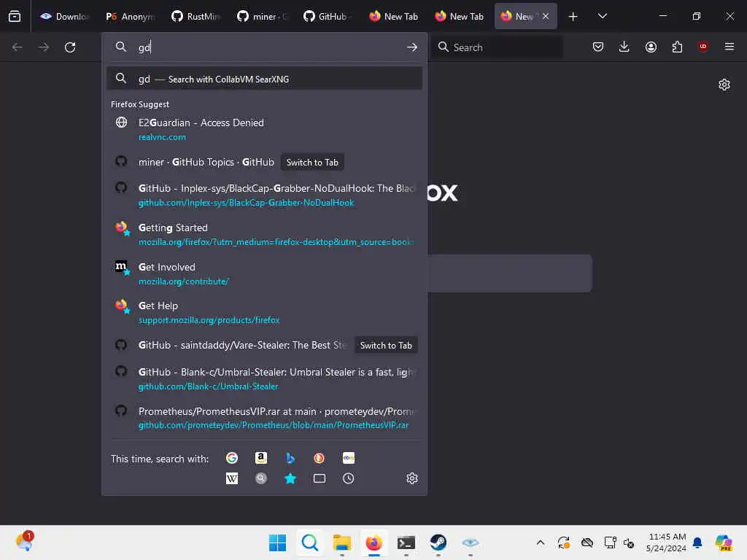The height and width of the screenshot is (560, 747).
Task: Open the Getting Started bookmark suggestion
Action: pyautogui.click(x=264, y=234)
